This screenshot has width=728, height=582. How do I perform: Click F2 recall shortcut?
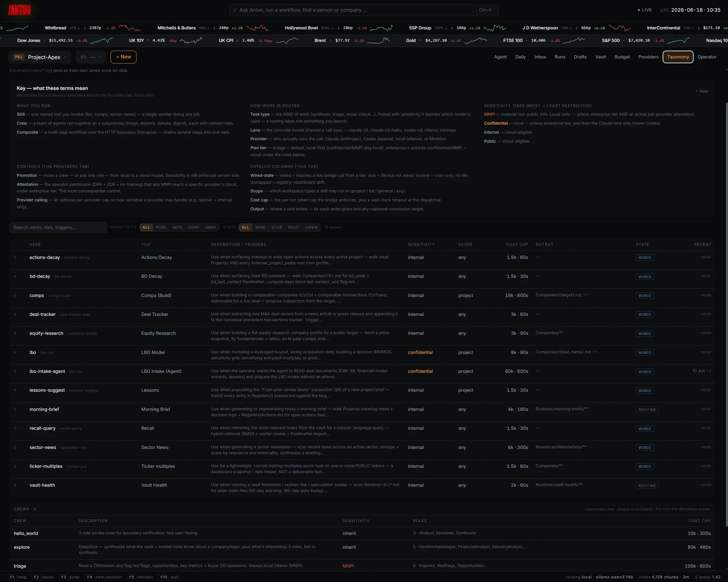[x=44, y=577]
